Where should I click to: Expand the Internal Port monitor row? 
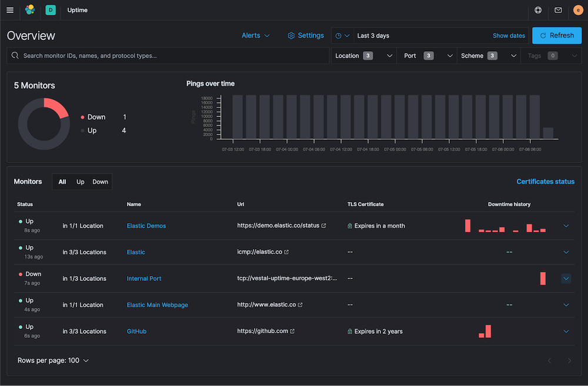pos(566,278)
